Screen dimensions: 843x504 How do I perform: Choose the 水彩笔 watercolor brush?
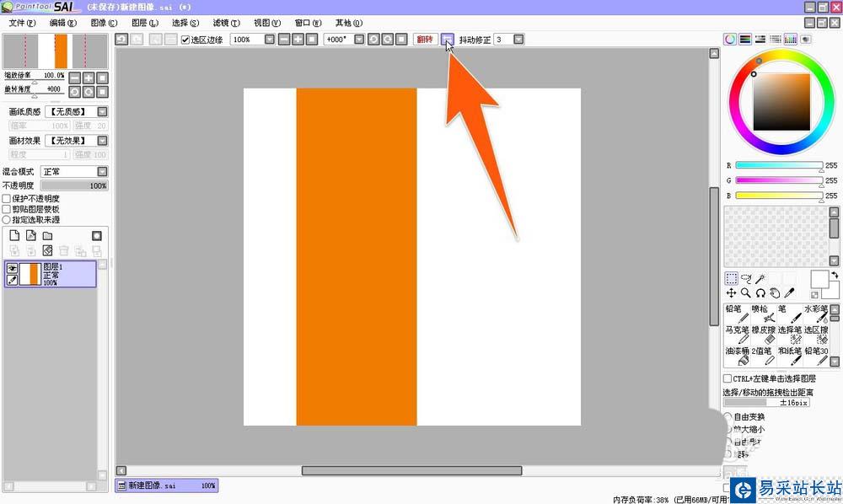pos(815,314)
